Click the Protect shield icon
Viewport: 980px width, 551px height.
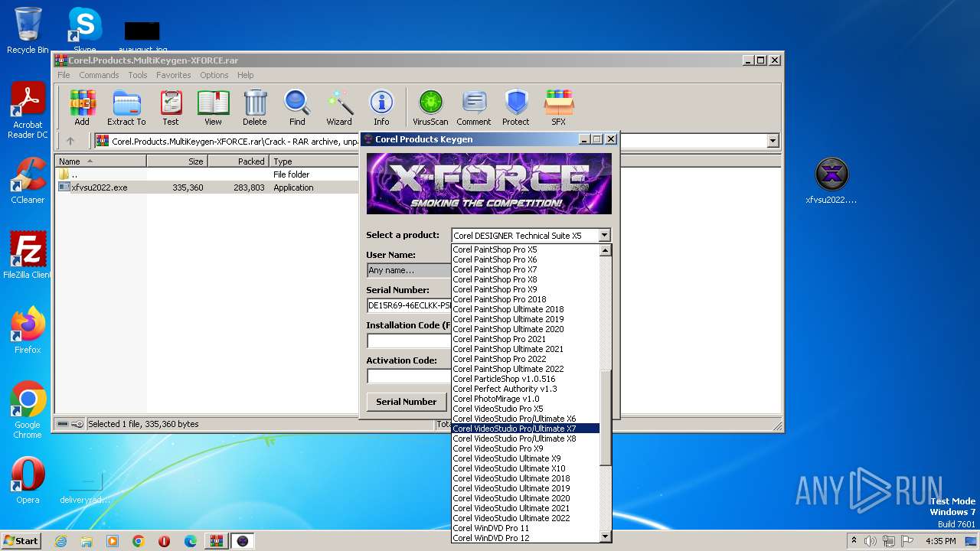516,107
